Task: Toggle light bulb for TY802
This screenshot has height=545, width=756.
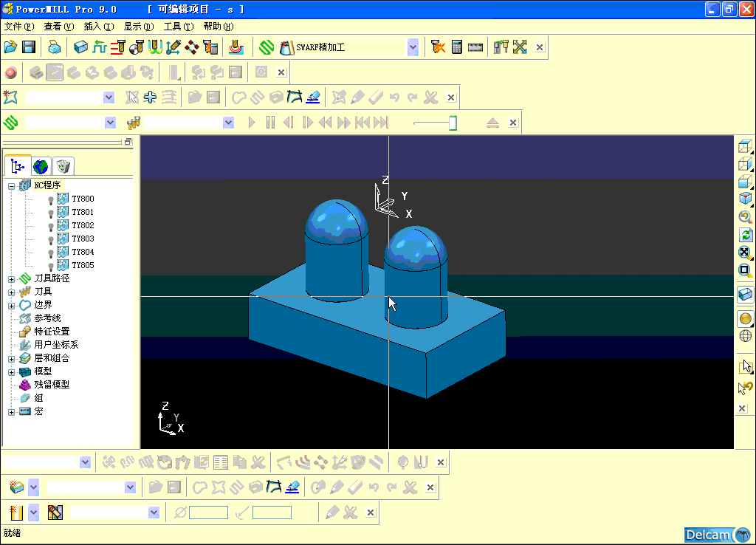Action: (51, 226)
